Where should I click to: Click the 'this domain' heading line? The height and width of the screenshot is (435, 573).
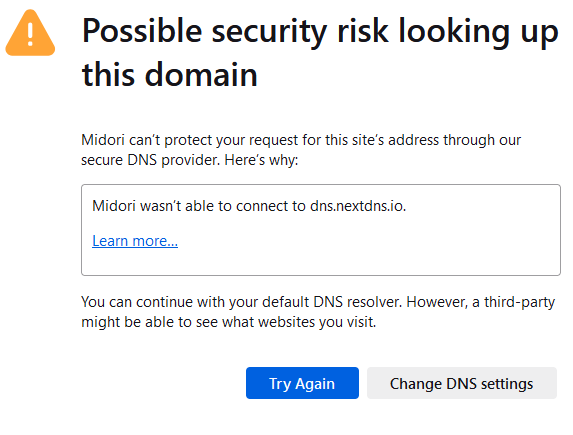[170, 74]
